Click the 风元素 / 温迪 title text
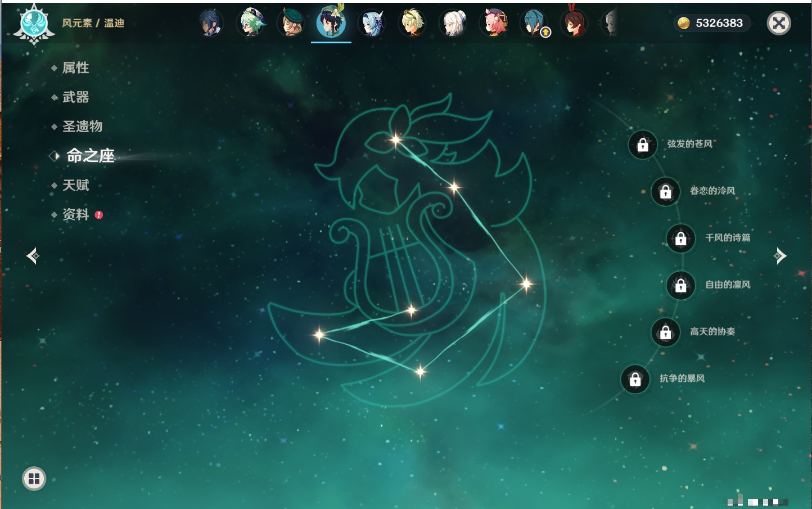The image size is (812, 509). (93, 23)
